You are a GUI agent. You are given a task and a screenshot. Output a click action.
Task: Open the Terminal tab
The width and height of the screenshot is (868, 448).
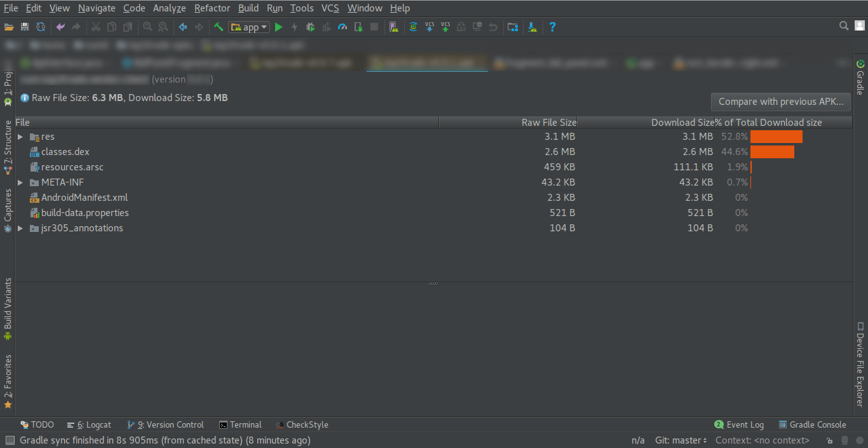click(241, 424)
